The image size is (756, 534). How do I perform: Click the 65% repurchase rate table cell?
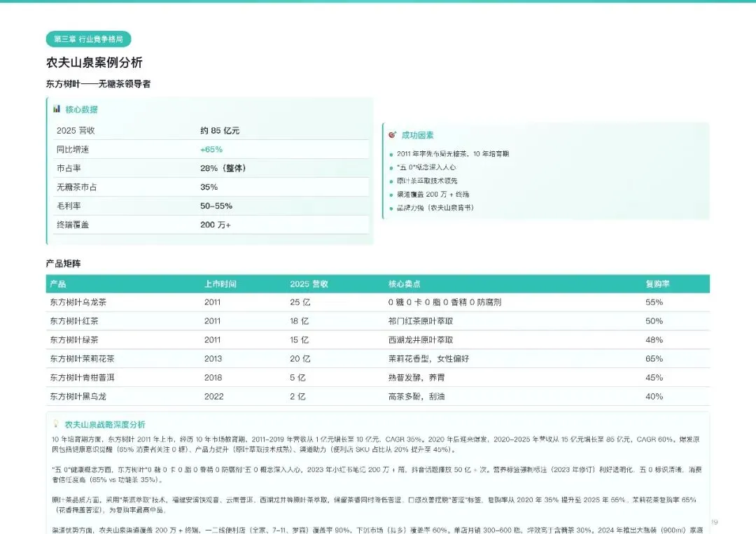[x=654, y=358]
